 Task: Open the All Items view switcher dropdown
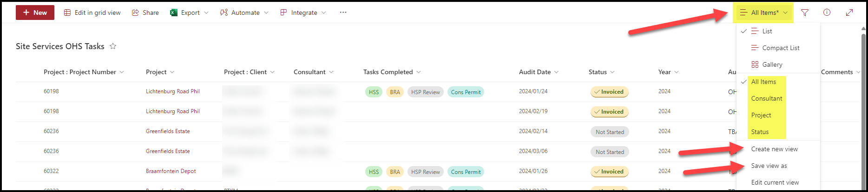click(764, 13)
